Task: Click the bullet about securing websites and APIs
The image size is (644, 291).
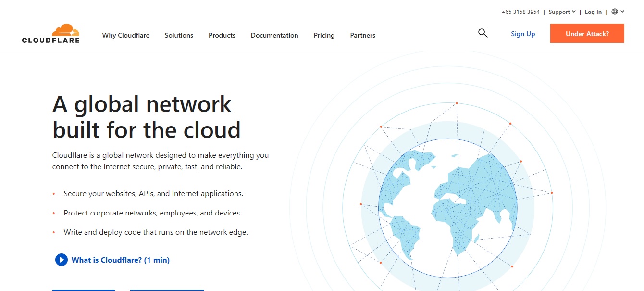Action: [153, 194]
